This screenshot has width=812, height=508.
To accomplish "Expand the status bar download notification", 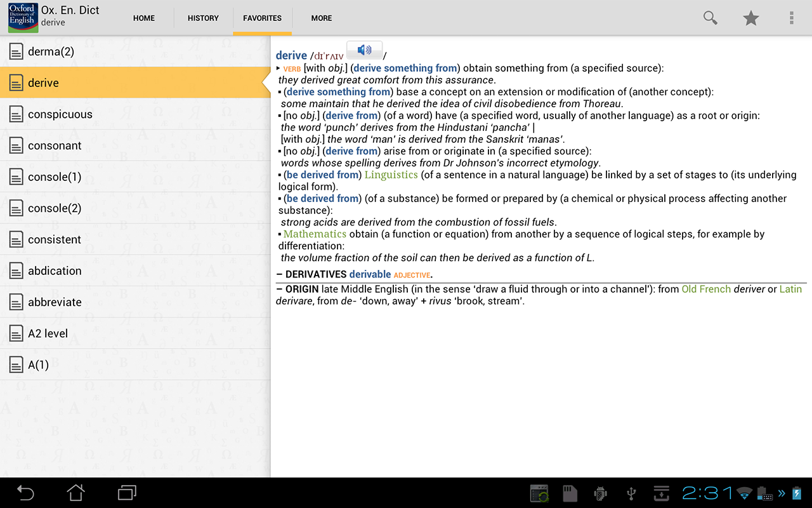I will tap(661, 493).
